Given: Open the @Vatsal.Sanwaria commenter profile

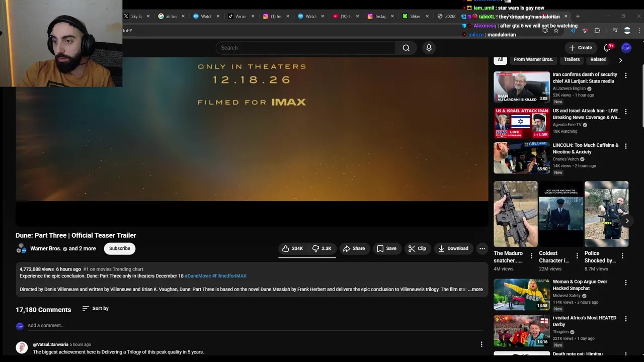Looking at the screenshot, I should (50, 344).
